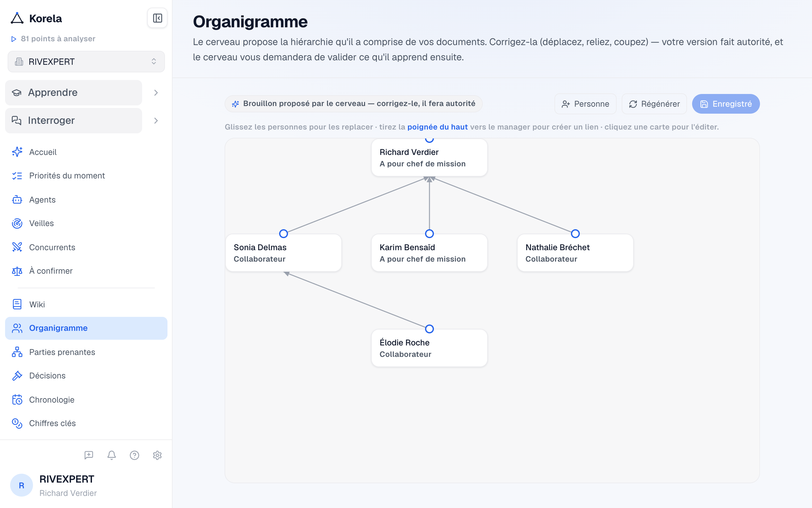This screenshot has width=812, height=508.
Task: Open settings gear icon
Action: coord(157,455)
